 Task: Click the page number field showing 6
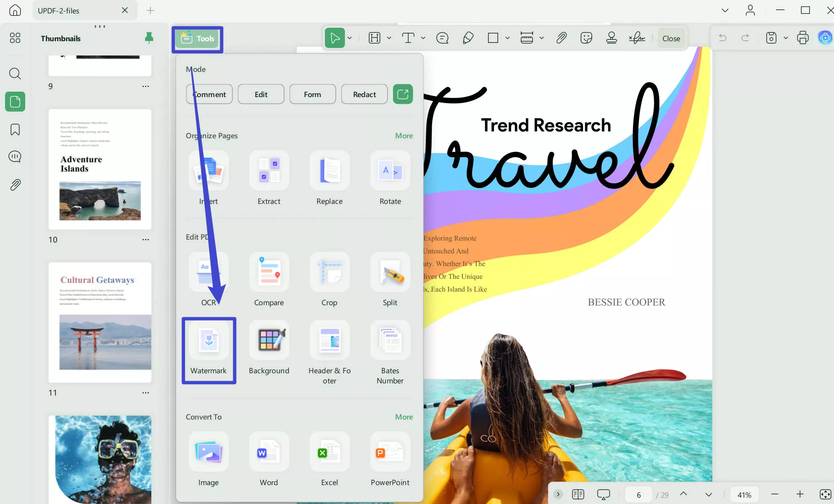[639, 495]
